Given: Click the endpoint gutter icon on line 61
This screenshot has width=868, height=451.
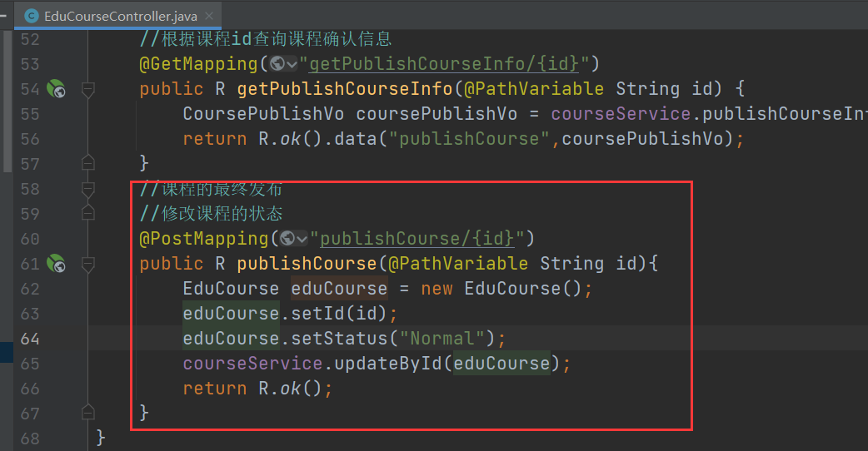Looking at the screenshot, I should click(x=57, y=264).
